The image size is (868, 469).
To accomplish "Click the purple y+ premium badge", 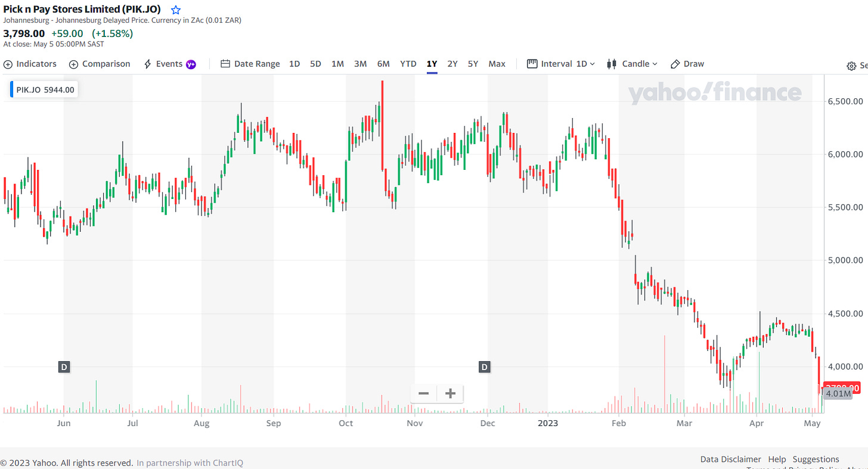I will pos(191,64).
